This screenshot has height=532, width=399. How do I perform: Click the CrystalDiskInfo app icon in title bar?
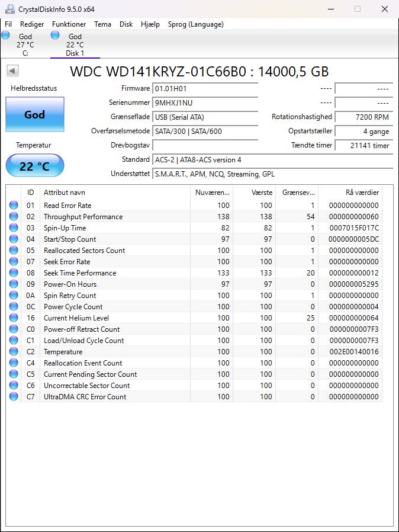pos(10,9)
